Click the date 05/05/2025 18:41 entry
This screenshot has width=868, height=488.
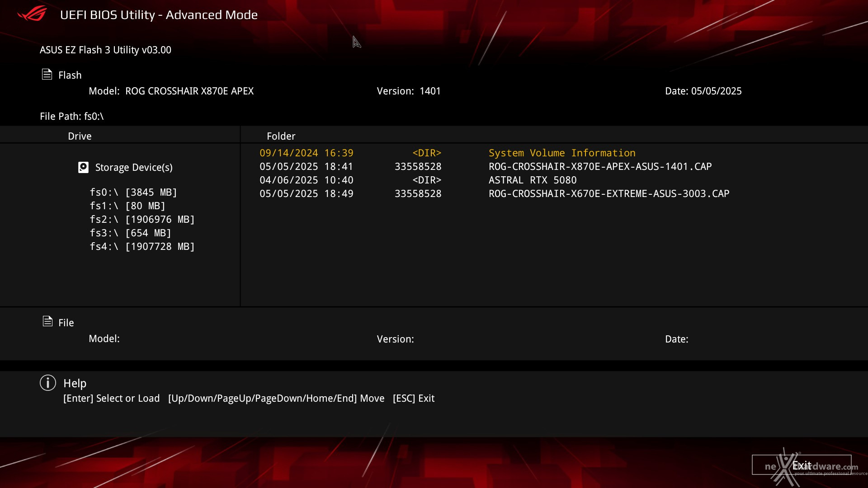(x=307, y=167)
